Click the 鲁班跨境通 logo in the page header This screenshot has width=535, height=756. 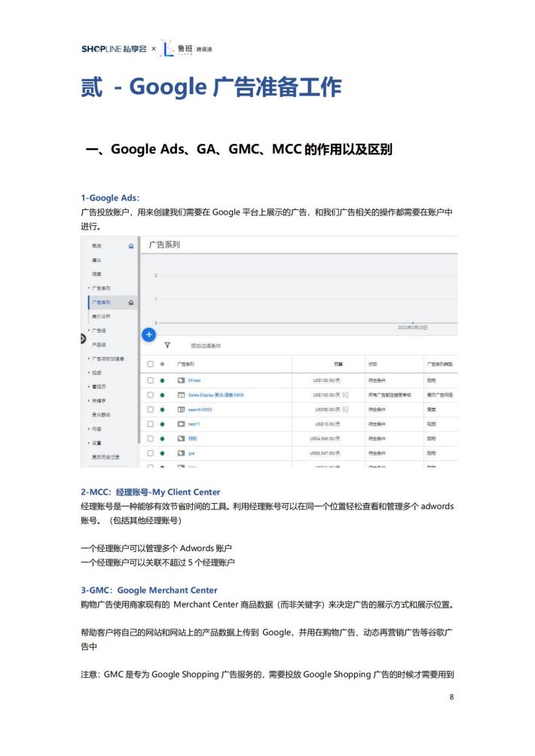click(187, 48)
